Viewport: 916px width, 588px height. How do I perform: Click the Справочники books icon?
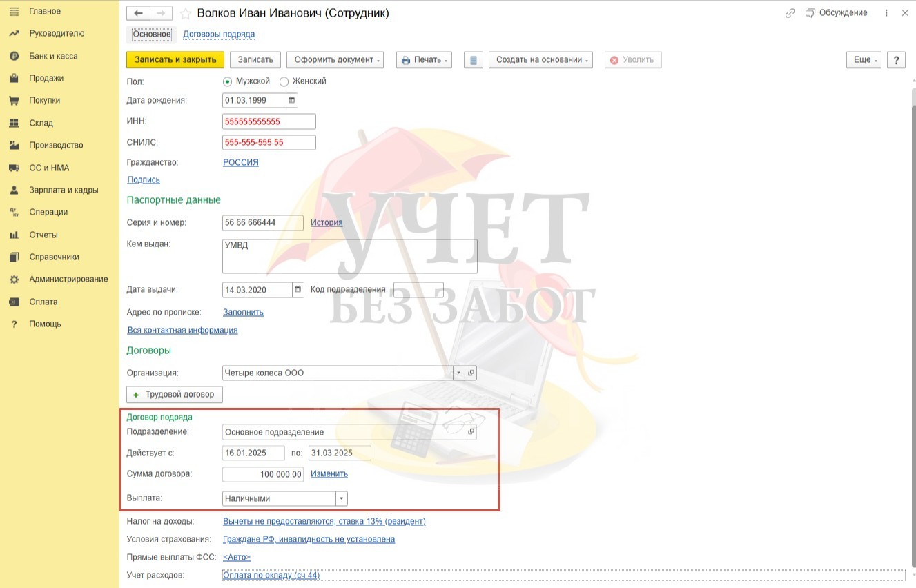point(14,257)
